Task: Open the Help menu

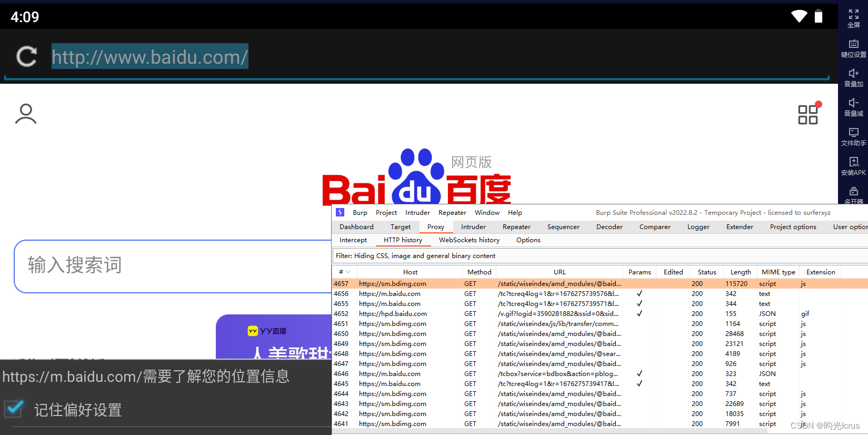Action: tap(515, 213)
